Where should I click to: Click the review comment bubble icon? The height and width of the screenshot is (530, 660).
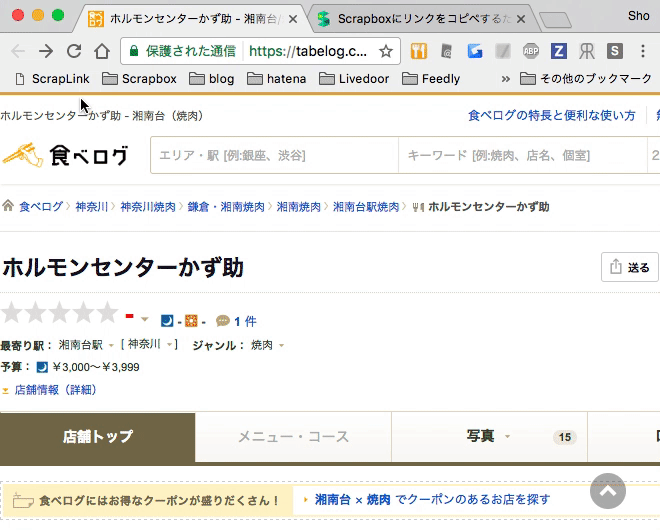click(223, 321)
